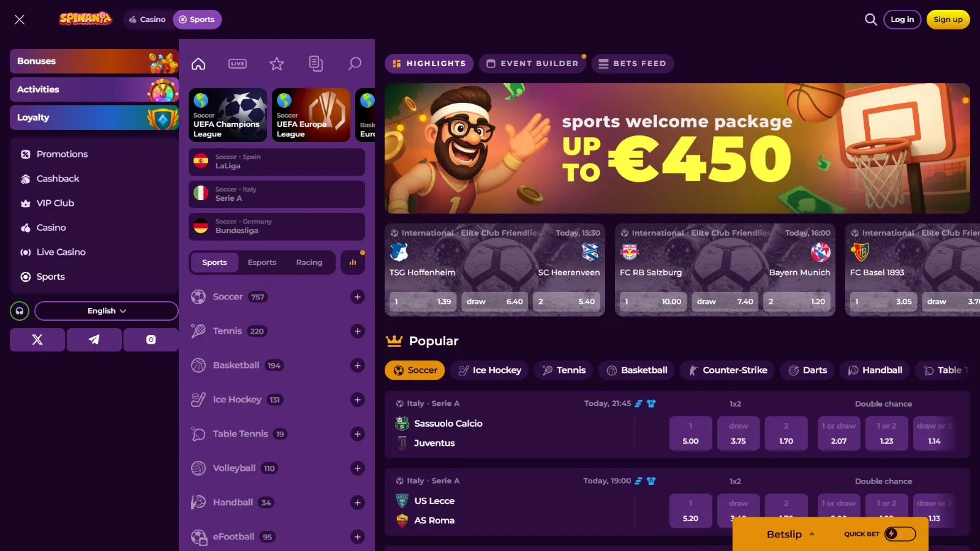The width and height of the screenshot is (980, 551).
Task: Click the top bar search icon
Action: coord(870,20)
